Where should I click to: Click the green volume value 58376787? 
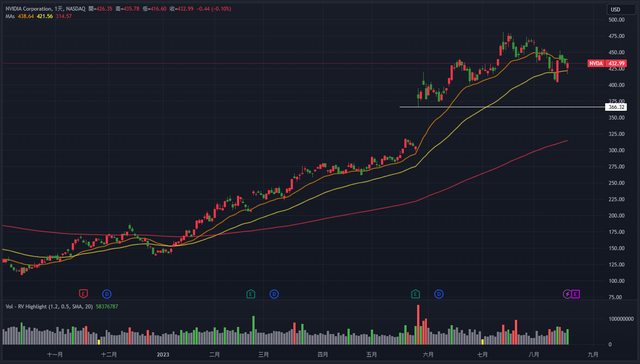[x=107, y=306]
